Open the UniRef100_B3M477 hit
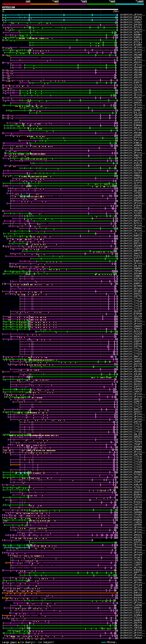The image size is (146, 644). click(x=131, y=82)
